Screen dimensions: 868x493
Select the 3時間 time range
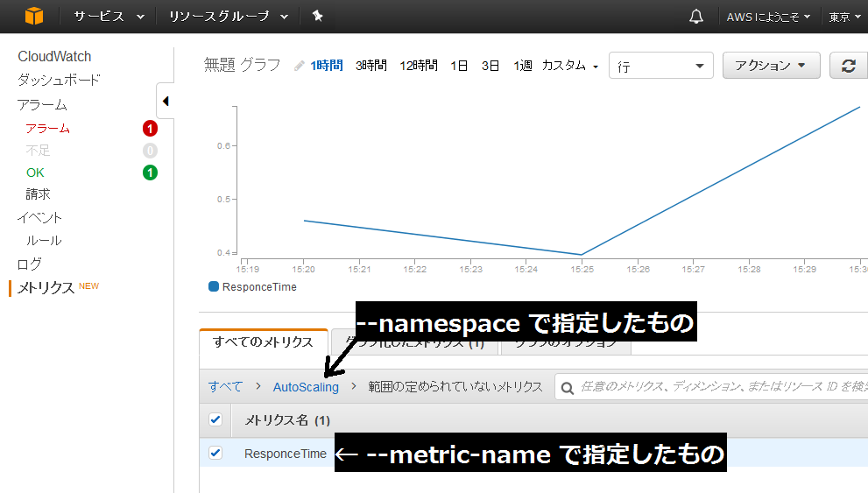pos(370,66)
